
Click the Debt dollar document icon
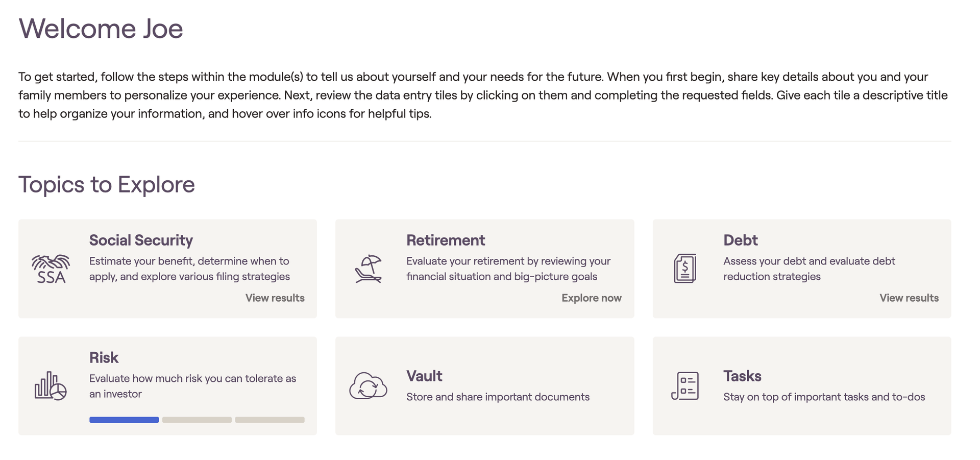(x=685, y=269)
